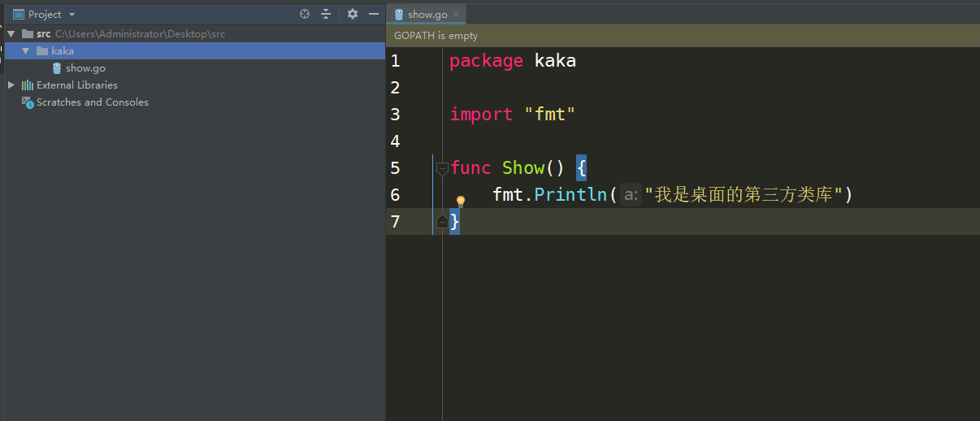The height and width of the screenshot is (421, 980).
Task: Click the "fmt" import string
Action: tap(550, 115)
